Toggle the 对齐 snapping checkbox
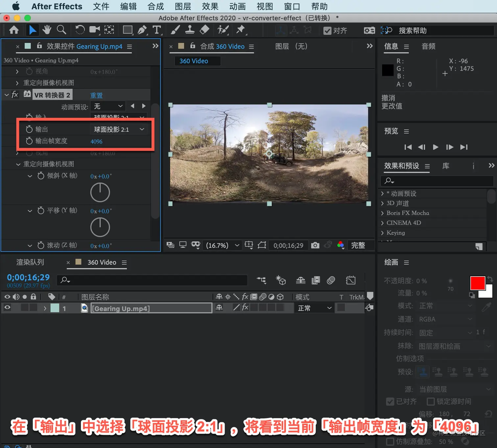The width and height of the screenshot is (497, 448). pos(327,31)
